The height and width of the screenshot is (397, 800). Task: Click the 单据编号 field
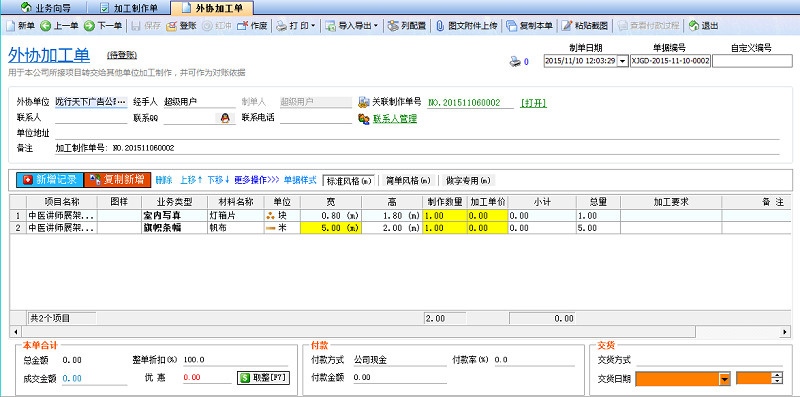(x=670, y=61)
